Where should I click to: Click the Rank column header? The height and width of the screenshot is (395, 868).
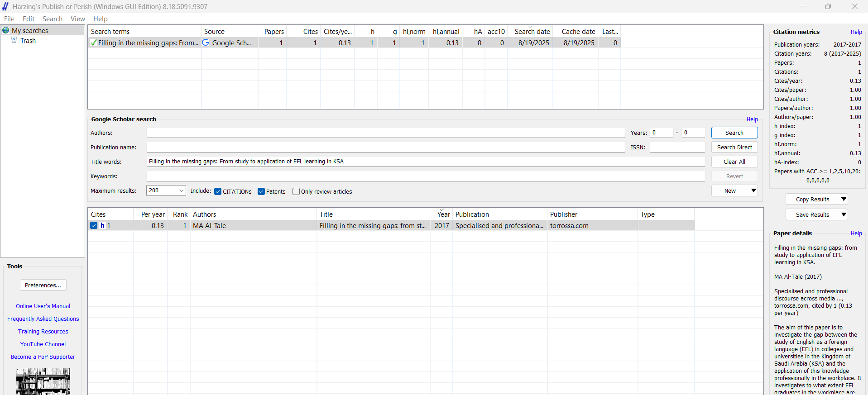pyautogui.click(x=179, y=214)
